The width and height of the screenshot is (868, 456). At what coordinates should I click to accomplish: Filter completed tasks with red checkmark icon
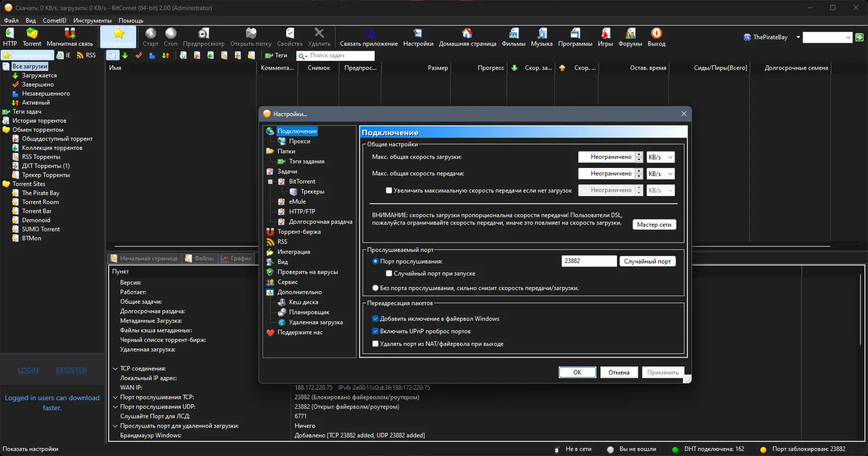(139, 55)
